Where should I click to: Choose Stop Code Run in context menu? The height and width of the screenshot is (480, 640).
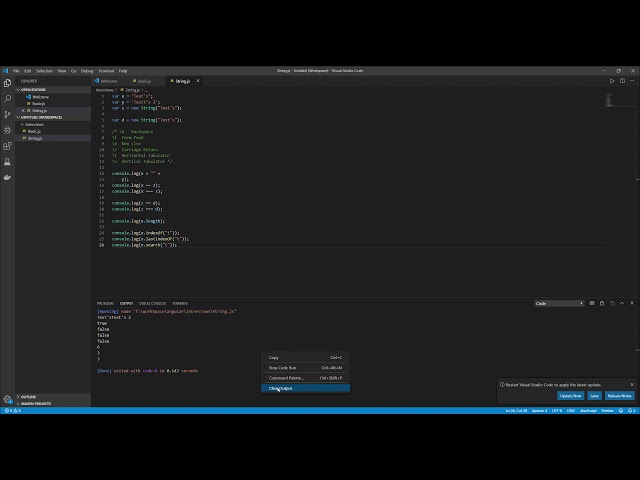(x=305, y=368)
